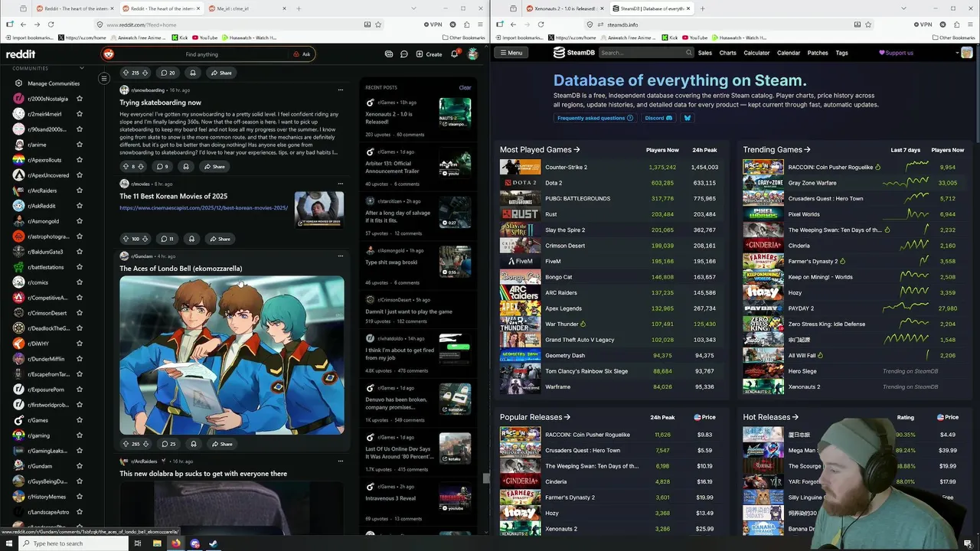Click the Bluesky butterfly icon on SteamDB
This screenshot has height=551, width=980.
[x=687, y=118]
